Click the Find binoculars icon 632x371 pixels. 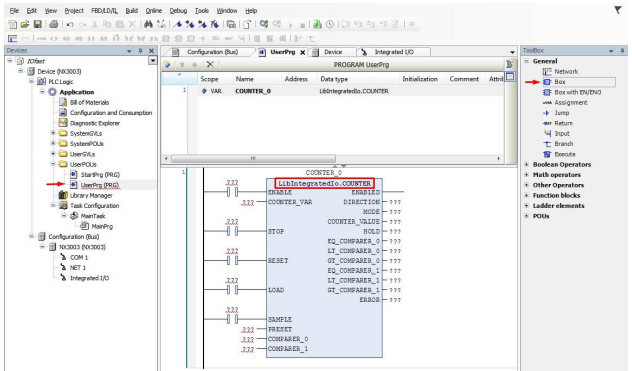[148, 25]
